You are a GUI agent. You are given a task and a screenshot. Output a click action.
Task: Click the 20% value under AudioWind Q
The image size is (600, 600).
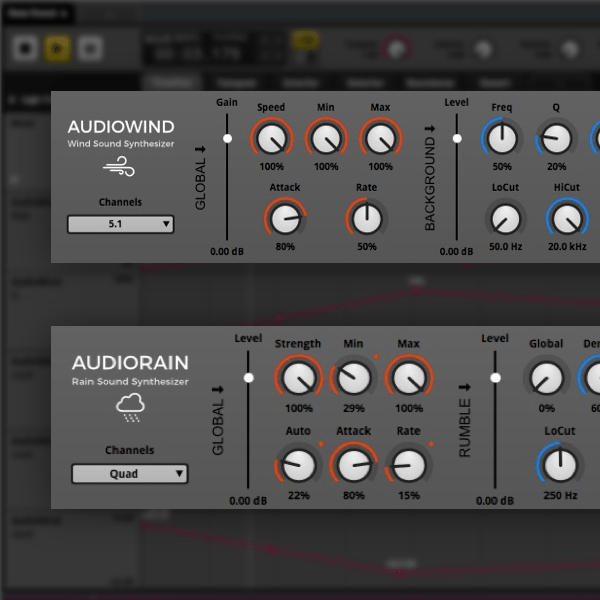556,166
